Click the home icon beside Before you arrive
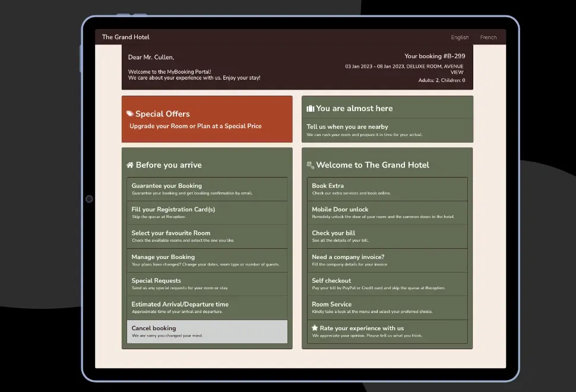Viewport: 576px width, 392px height. click(x=130, y=165)
